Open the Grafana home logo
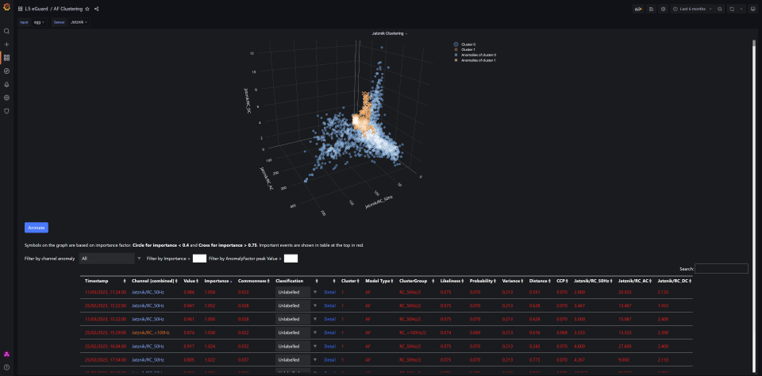The height and width of the screenshot is (376, 762). pyautogui.click(x=6, y=8)
